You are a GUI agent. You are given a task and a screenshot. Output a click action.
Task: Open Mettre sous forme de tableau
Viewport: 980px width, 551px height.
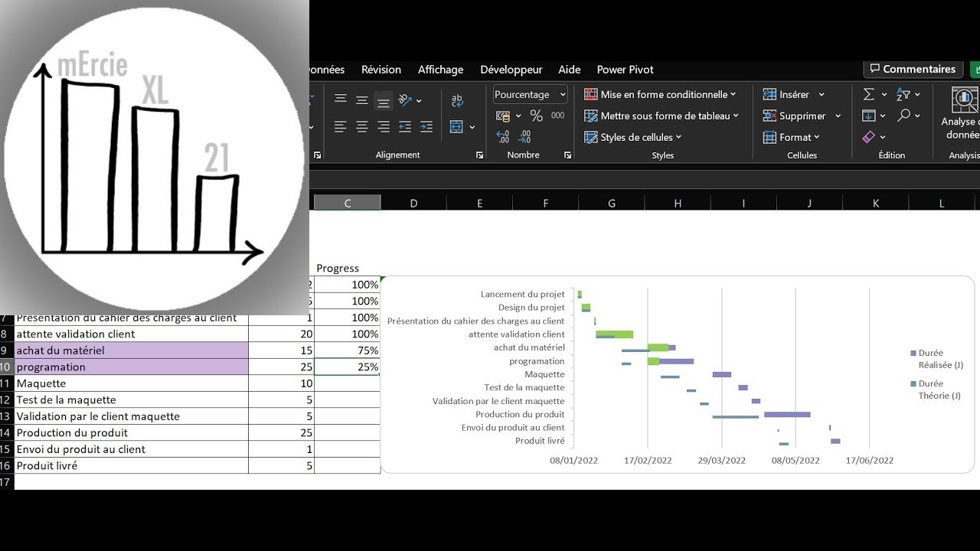661,116
